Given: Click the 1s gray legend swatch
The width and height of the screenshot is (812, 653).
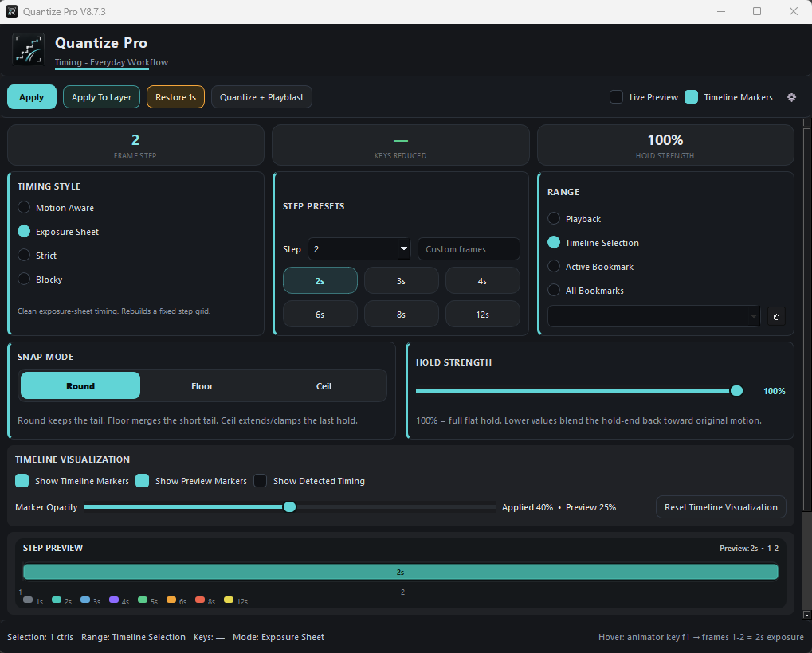Looking at the screenshot, I should click(28, 600).
